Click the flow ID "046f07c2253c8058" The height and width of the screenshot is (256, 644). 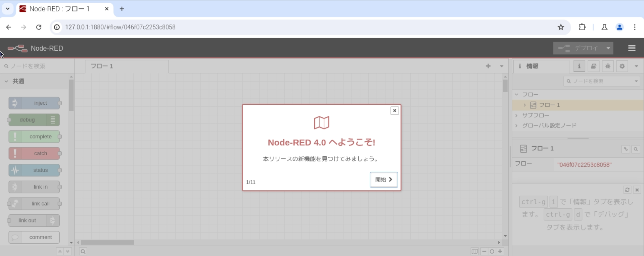click(584, 165)
